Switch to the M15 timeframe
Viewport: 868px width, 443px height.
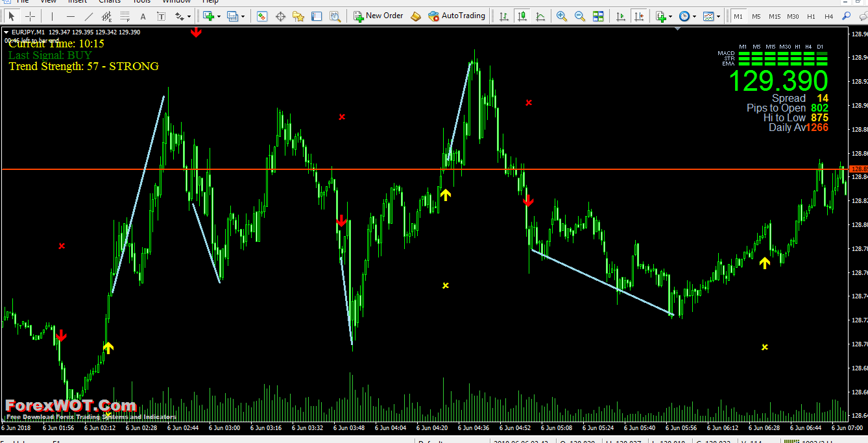[x=775, y=16]
